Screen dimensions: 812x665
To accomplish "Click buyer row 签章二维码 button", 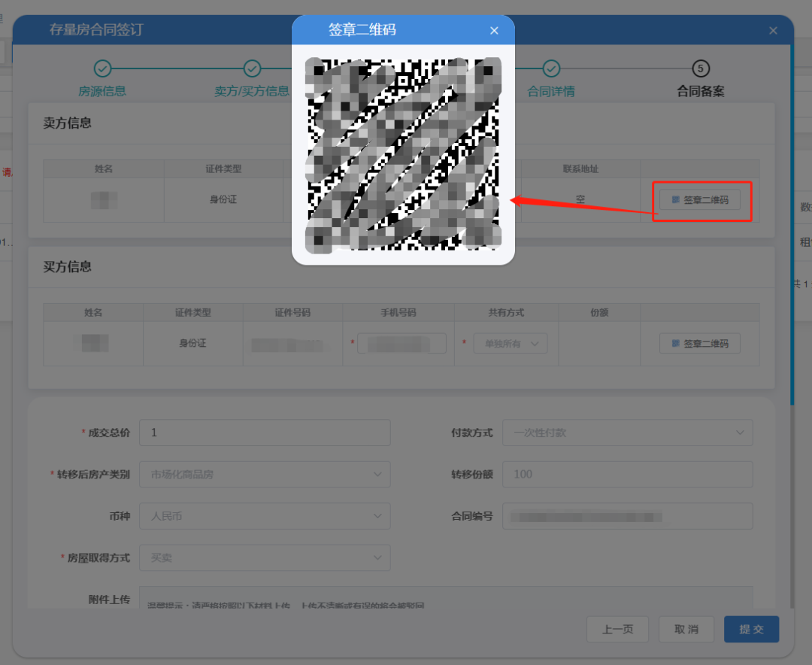I will coord(700,344).
